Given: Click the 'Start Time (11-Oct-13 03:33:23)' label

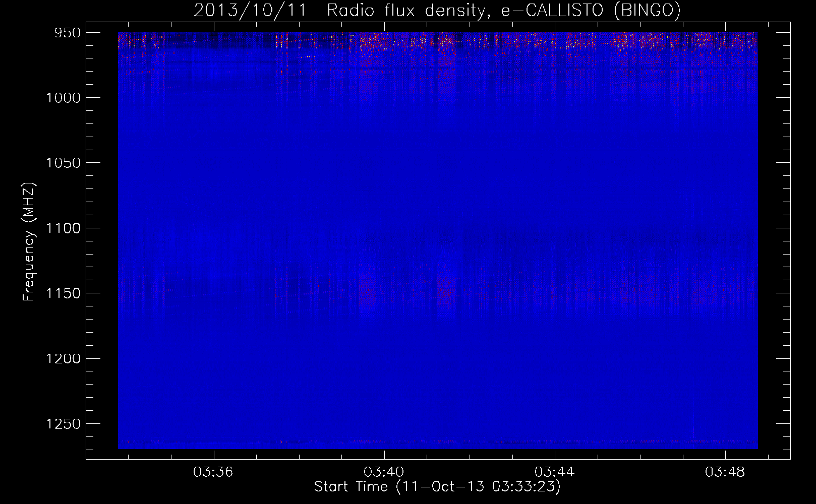Looking at the screenshot, I should [x=437, y=487].
